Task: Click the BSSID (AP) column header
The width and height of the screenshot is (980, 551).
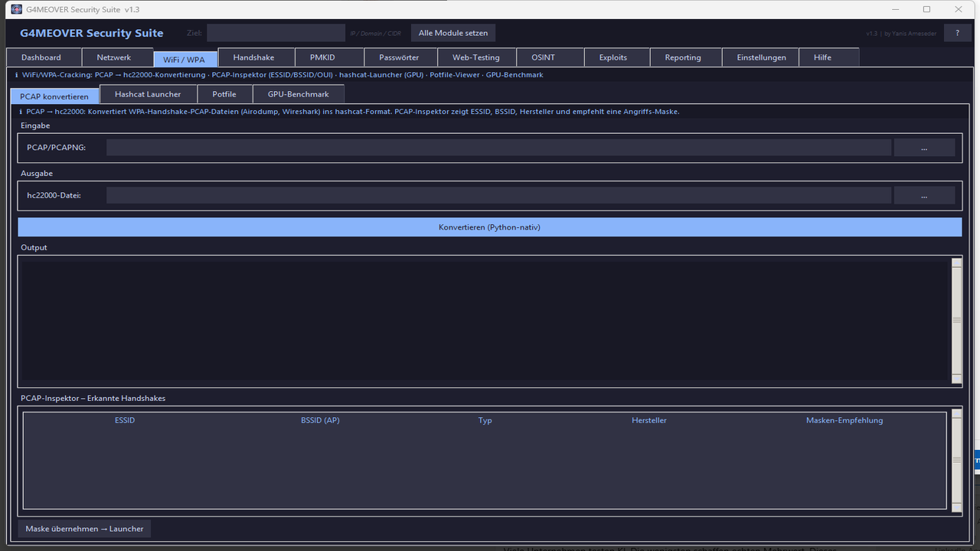Action: point(320,420)
